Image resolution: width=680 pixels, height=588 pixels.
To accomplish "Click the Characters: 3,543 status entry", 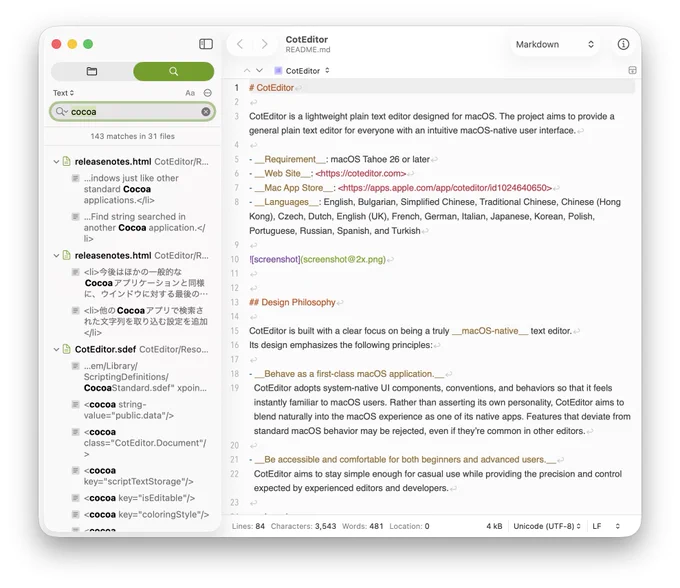I will coord(303,526).
